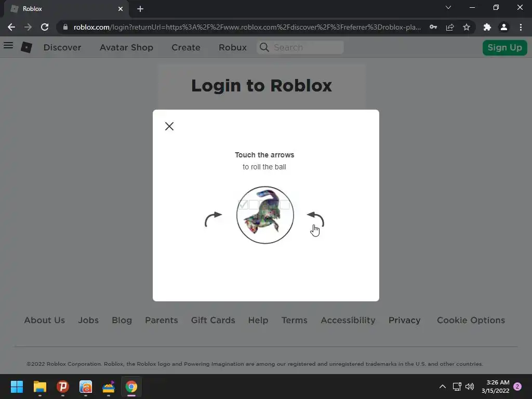Screen dimensions: 532x399
Task: Click the right counter-clockwise rotate arrow
Action: tap(315, 219)
